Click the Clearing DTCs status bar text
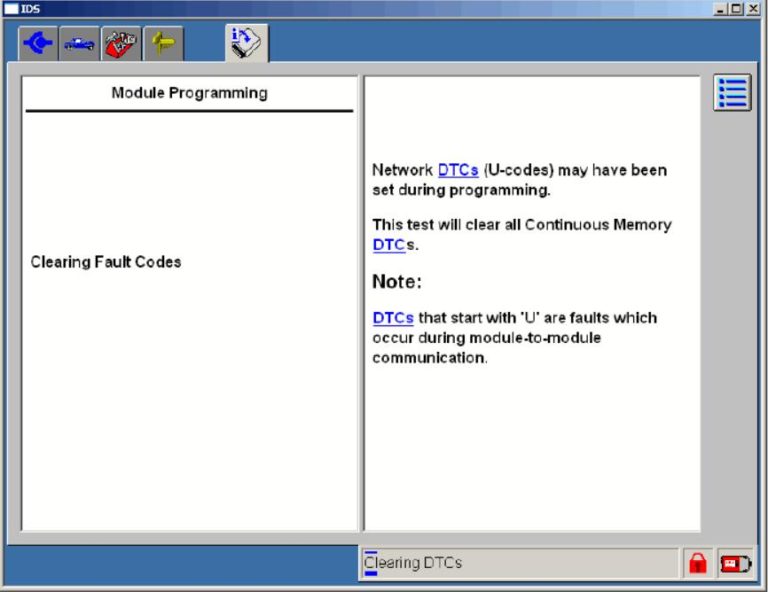The width and height of the screenshot is (768, 592). (x=413, y=563)
